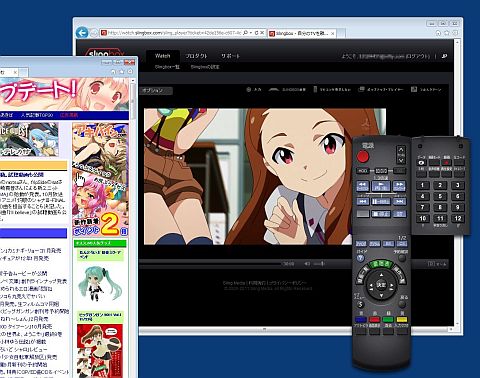Click the red color button on remote
The height and width of the screenshot is (378, 480).
coord(374,320)
